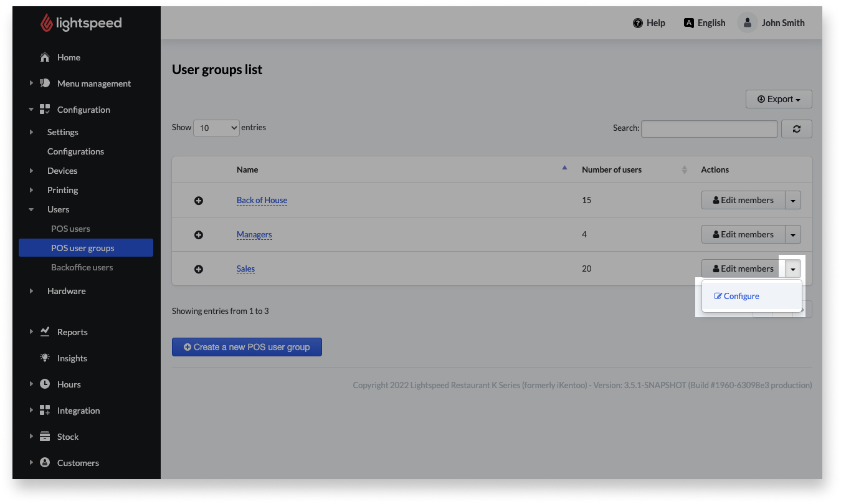Click the refresh icon beside Search

(796, 128)
